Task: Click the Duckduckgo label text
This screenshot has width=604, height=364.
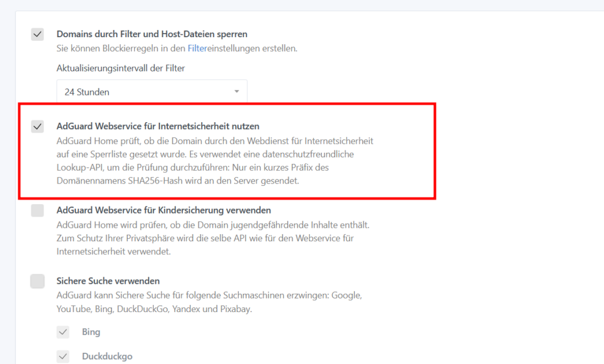Action: (x=107, y=356)
